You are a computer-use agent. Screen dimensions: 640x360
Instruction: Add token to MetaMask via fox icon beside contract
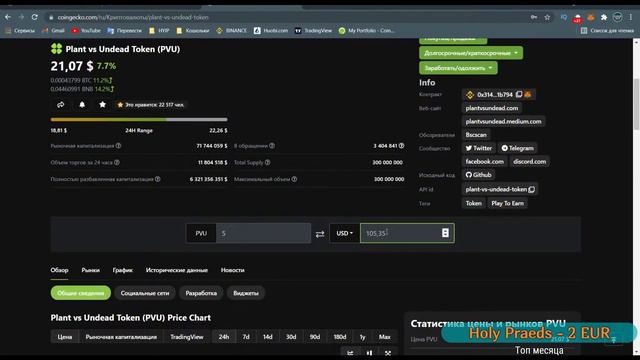pyautogui.click(x=528, y=94)
